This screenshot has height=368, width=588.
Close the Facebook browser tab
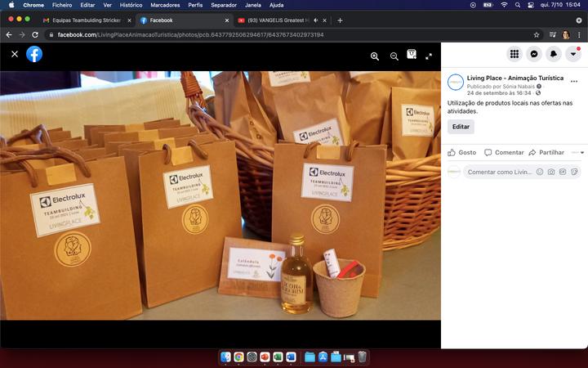coord(227,20)
